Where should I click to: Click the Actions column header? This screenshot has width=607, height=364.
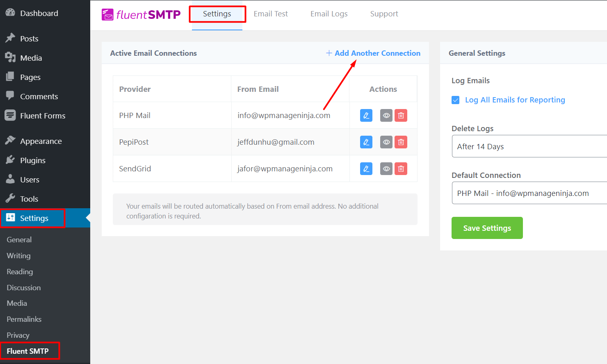(383, 89)
